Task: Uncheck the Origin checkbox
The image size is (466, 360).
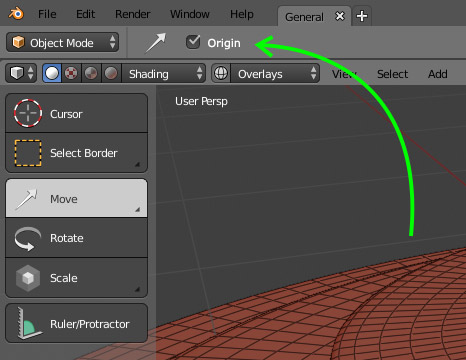Action: [193, 42]
